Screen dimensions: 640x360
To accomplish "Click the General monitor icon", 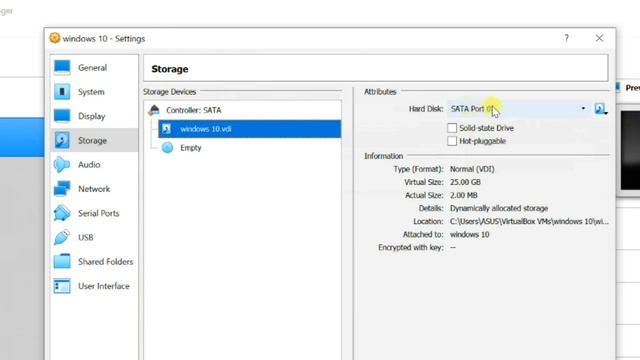I will 62,67.
